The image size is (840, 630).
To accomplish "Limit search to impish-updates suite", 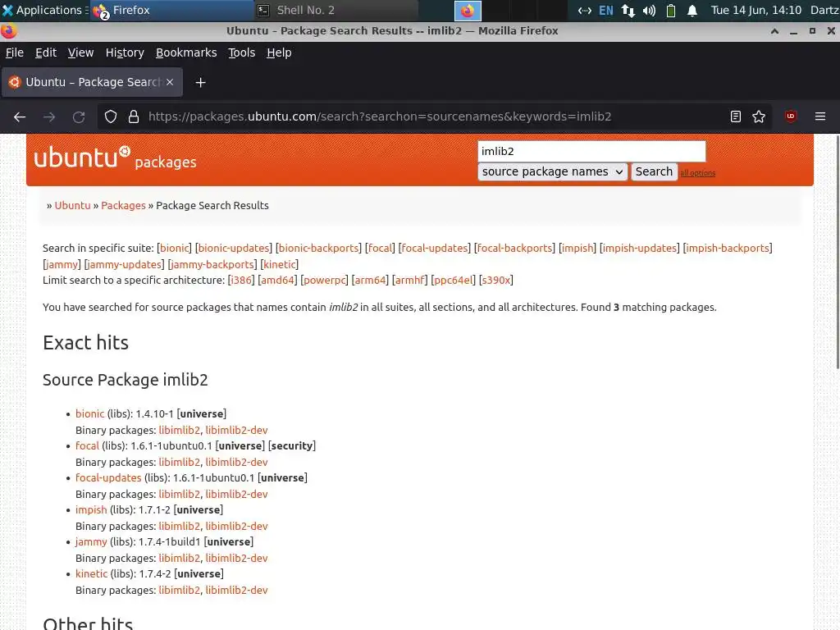I will (639, 249).
